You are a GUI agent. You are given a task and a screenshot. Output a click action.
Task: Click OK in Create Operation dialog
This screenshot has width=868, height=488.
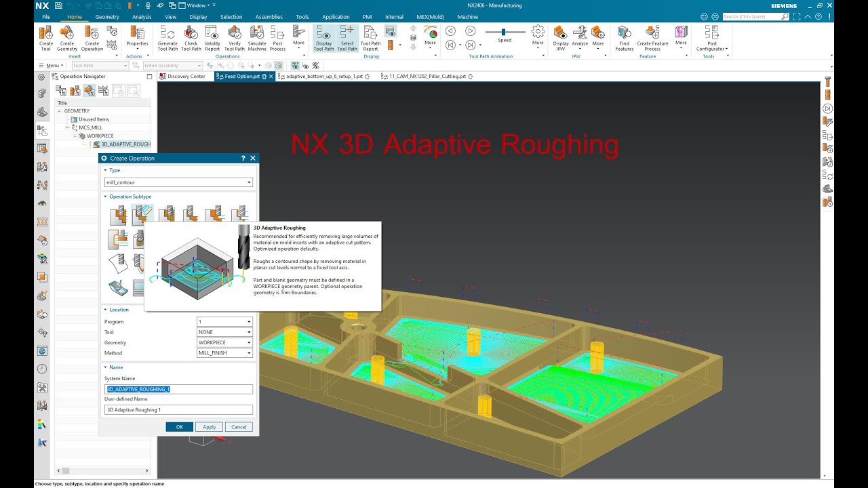click(179, 427)
